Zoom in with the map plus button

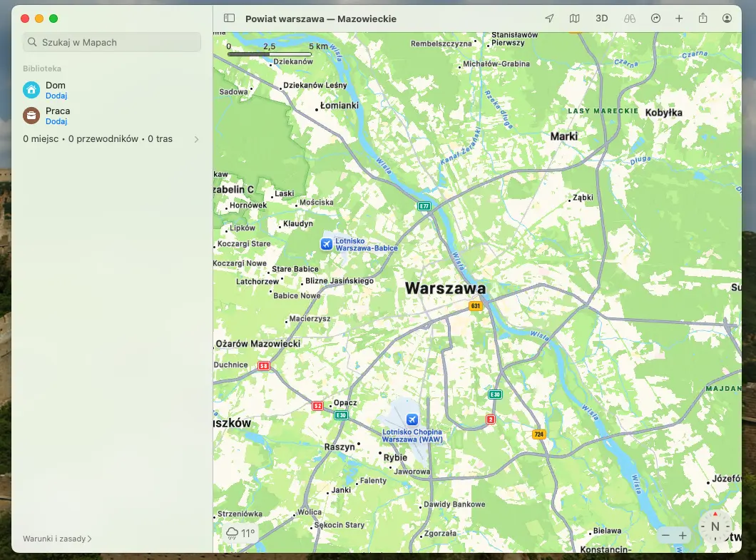(x=683, y=535)
